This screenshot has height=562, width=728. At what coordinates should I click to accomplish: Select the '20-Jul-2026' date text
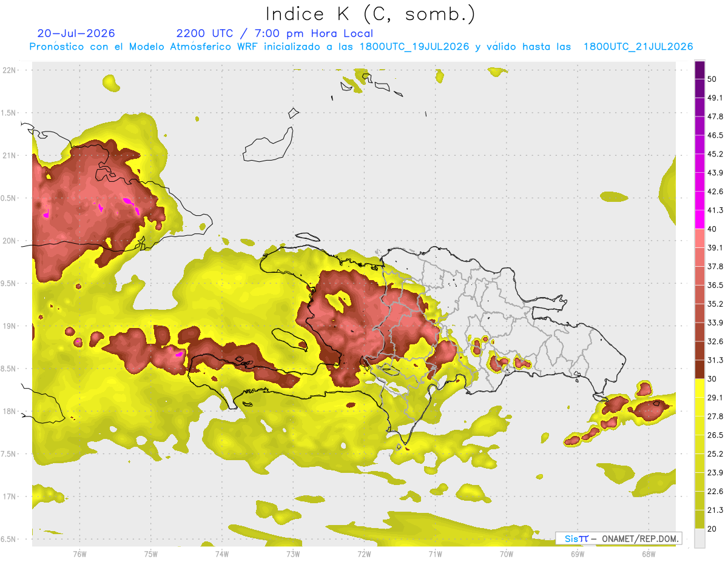pos(76,33)
